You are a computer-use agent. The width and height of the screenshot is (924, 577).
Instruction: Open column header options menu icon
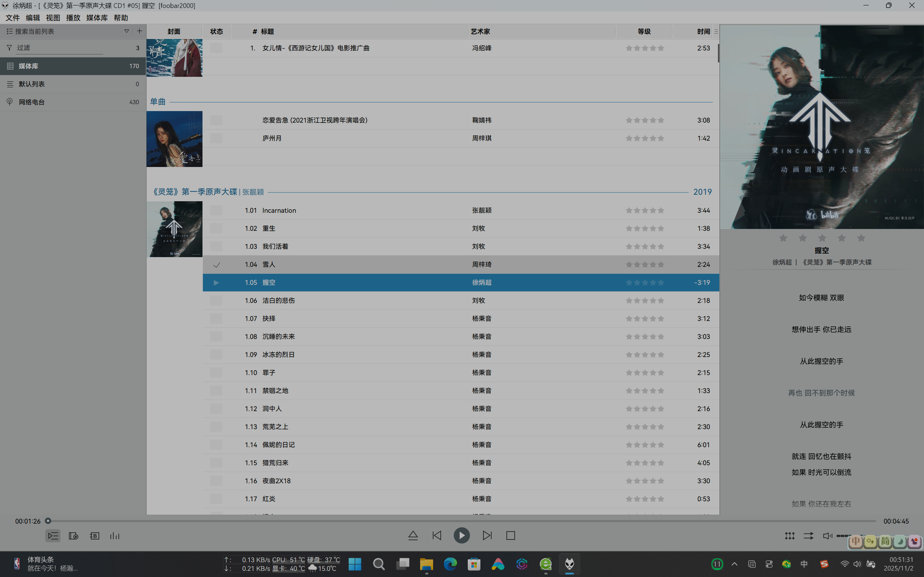pyautogui.click(x=716, y=32)
